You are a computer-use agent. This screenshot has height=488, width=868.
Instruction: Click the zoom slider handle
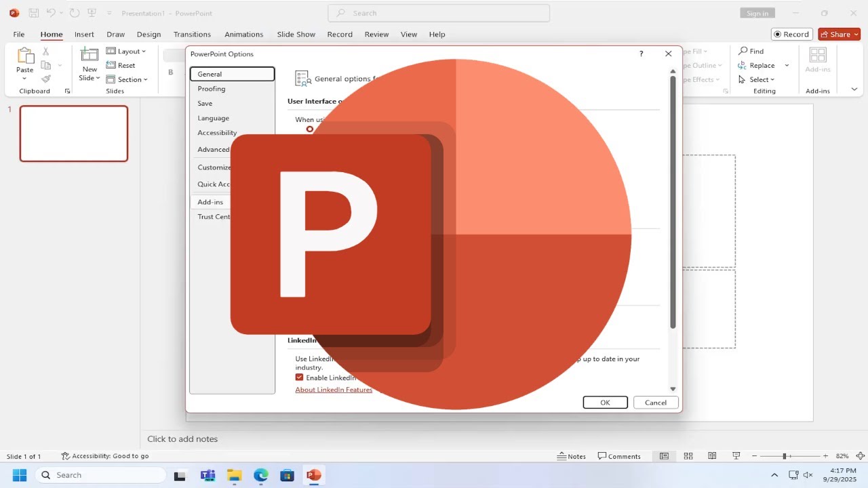784,456
